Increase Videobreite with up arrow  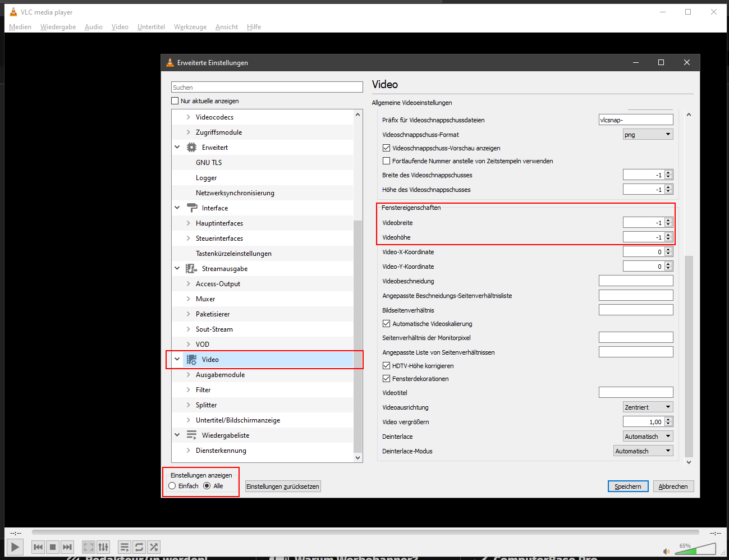[668, 221]
